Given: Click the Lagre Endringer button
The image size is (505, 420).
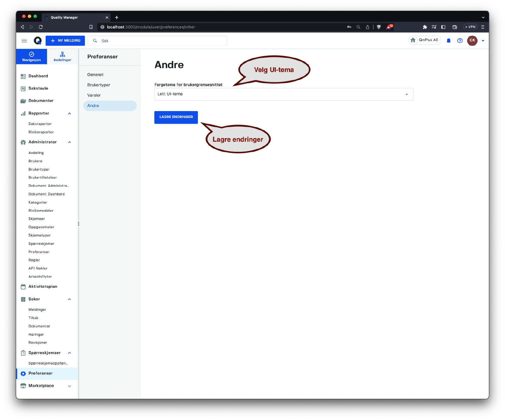Looking at the screenshot, I should coord(176,117).
